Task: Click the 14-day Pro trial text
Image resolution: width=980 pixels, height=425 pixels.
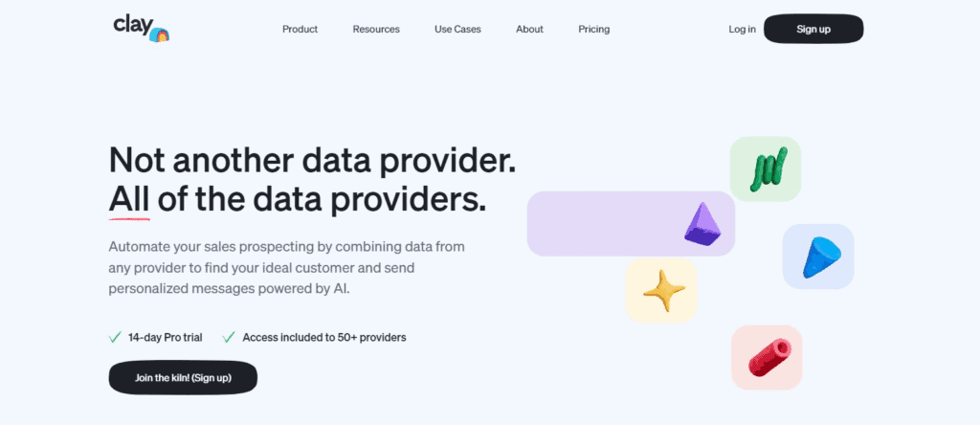Action: click(165, 338)
